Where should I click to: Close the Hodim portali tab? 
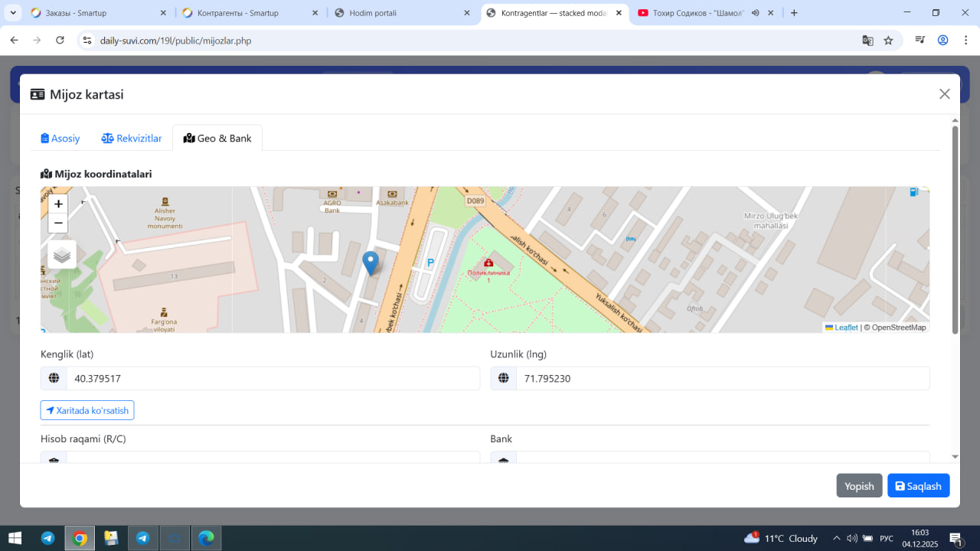[467, 13]
